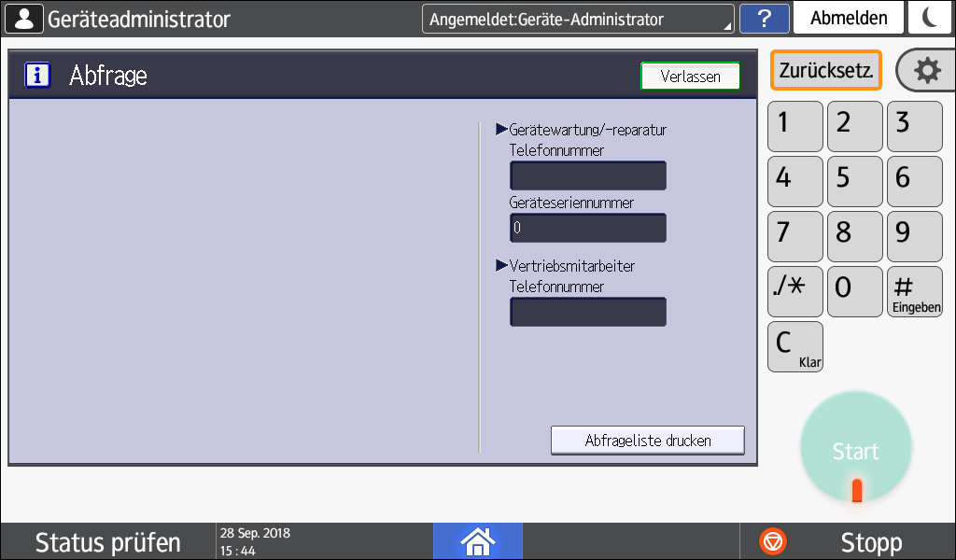Click the user profile icon
956x560 pixels.
24,19
